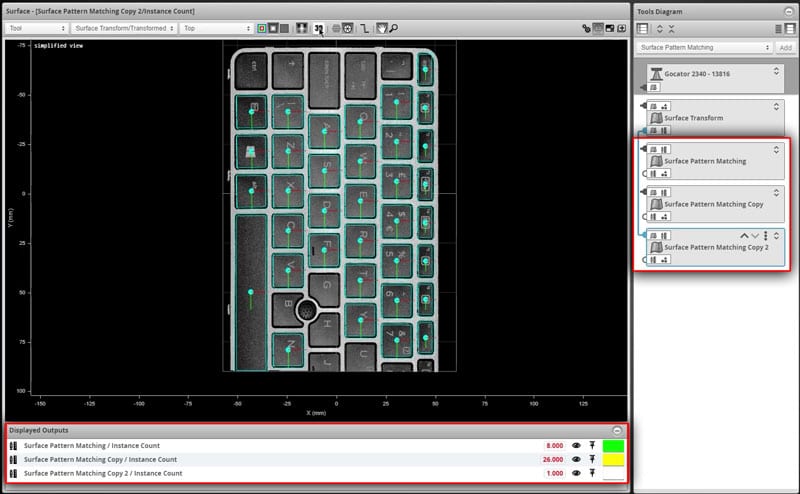Click the Add tool button
The width and height of the screenshot is (800, 494).
pos(785,47)
